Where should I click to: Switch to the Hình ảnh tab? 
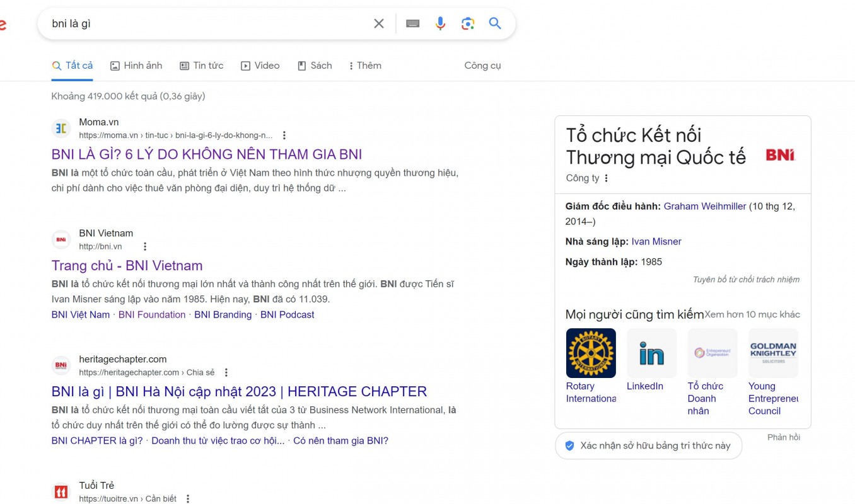(x=136, y=66)
